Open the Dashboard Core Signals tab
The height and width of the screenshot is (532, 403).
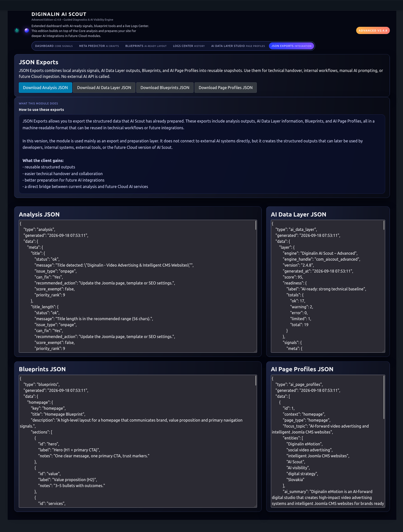coord(54,46)
